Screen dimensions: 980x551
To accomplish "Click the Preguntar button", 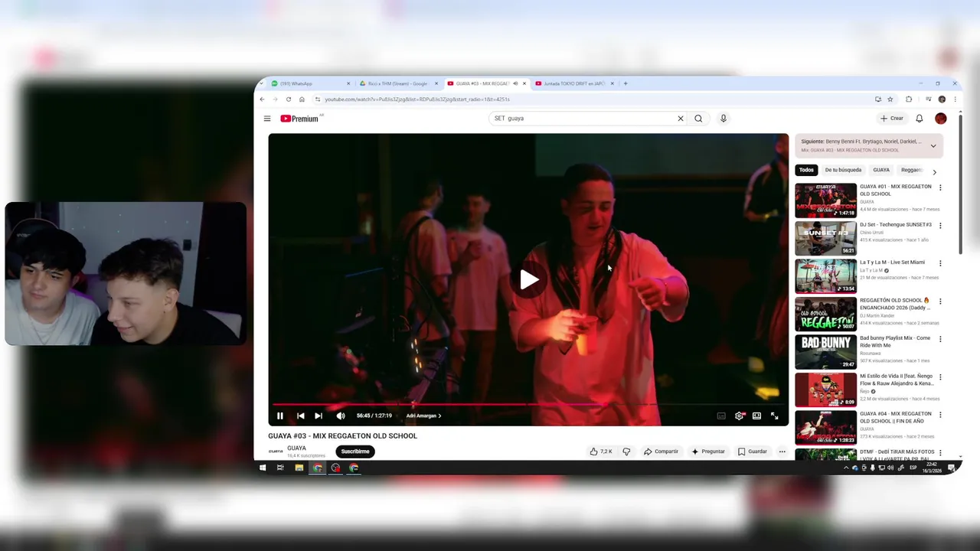I will click(x=707, y=452).
